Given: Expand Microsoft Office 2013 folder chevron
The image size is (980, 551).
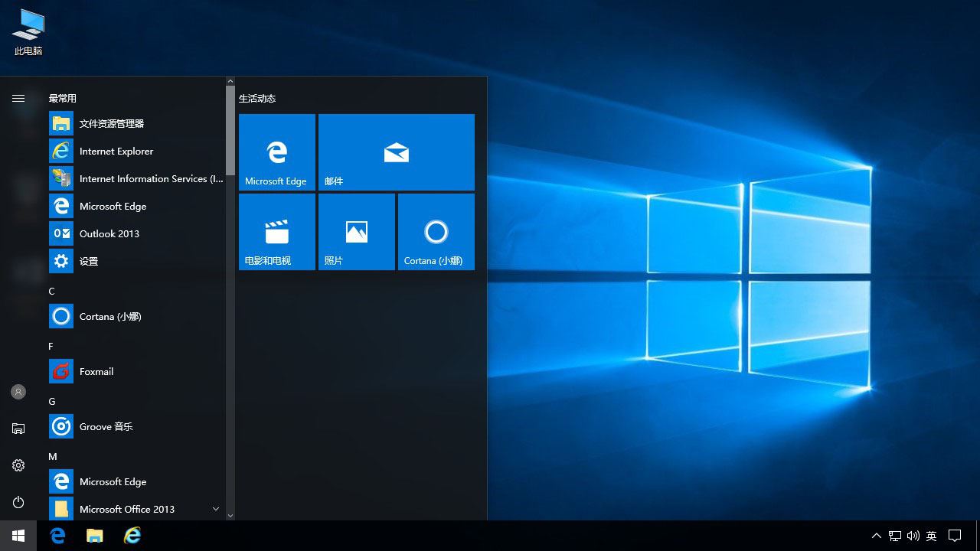Looking at the screenshot, I should pos(216,509).
